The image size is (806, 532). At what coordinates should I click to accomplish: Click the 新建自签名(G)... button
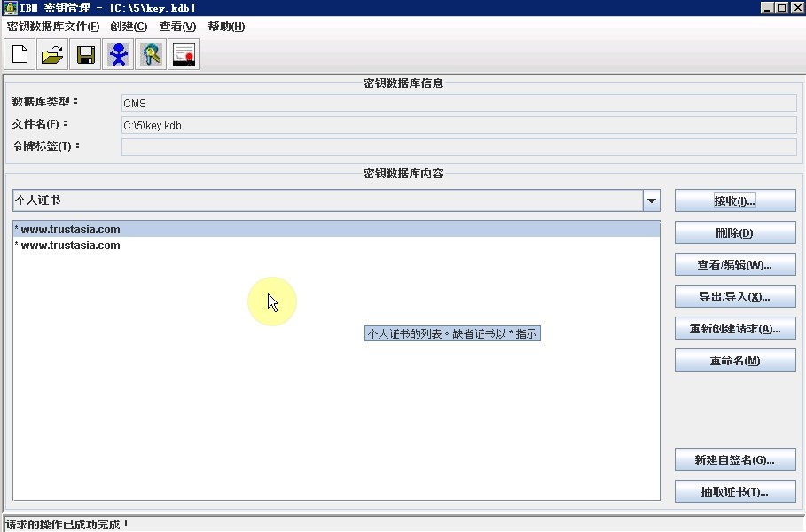tap(734, 459)
